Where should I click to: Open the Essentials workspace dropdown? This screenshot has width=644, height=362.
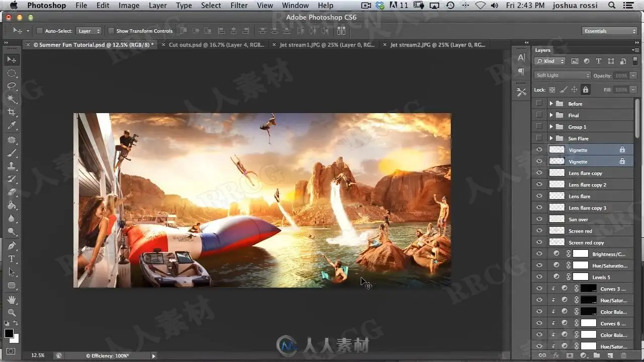tap(610, 31)
